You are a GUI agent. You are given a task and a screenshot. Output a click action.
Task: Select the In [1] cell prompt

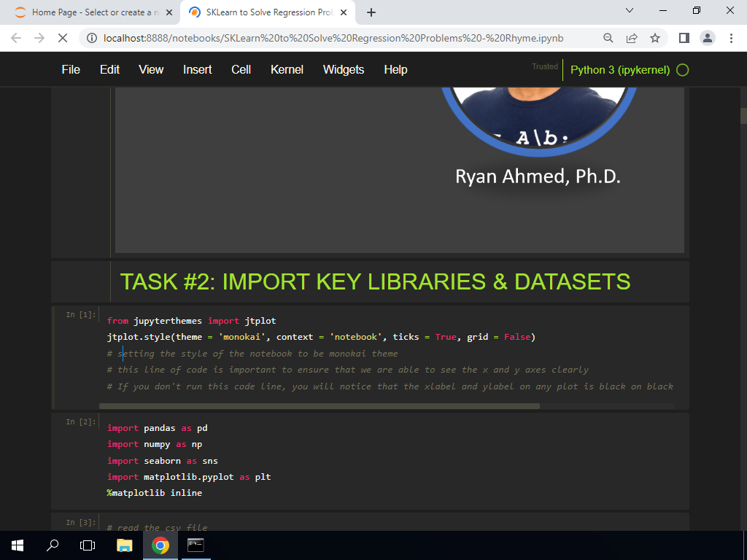[x=80, y=314]
